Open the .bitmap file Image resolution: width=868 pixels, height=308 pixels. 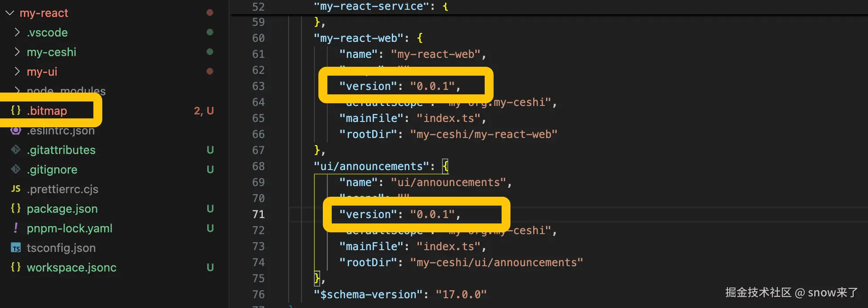(x=47, y=111)
